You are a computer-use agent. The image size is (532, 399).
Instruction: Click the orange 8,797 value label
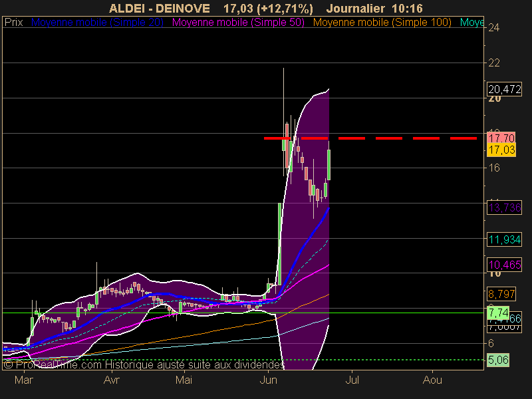(501, 294)
